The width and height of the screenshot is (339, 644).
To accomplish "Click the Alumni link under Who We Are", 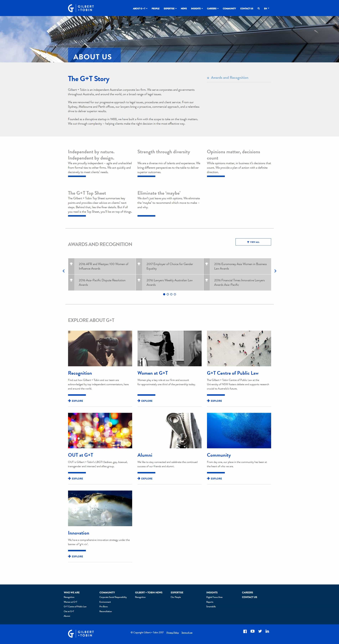I will (67, 616).
